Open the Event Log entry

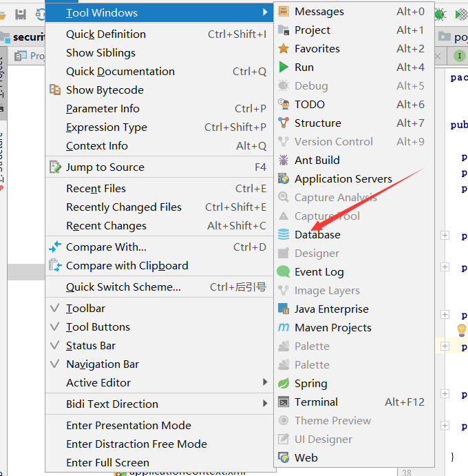[354, 271]
